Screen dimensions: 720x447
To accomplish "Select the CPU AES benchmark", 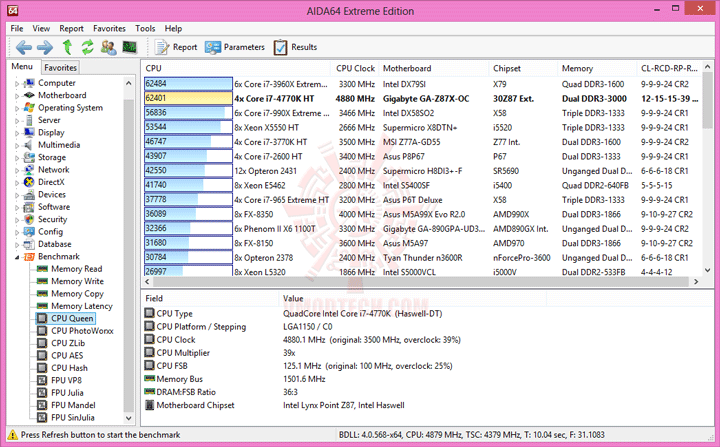I will click(x=67, y=356).
